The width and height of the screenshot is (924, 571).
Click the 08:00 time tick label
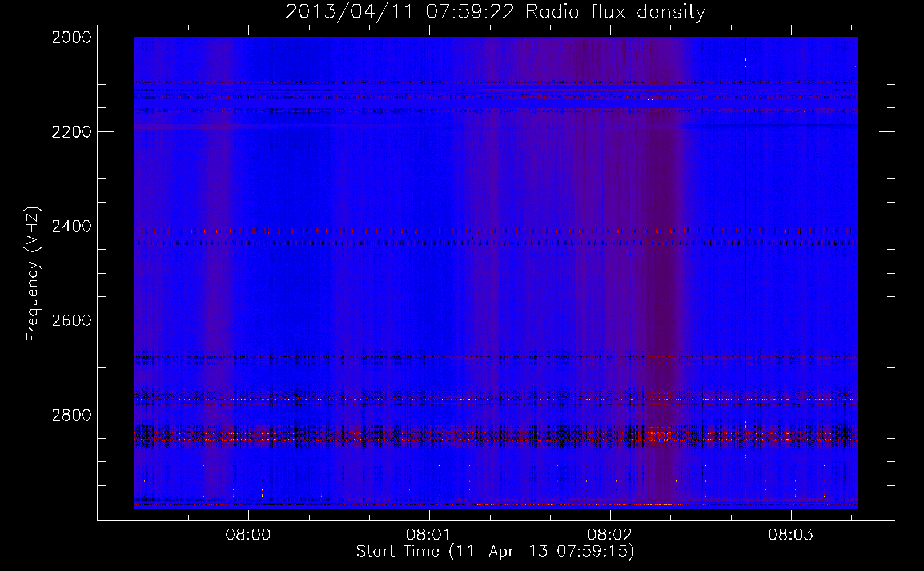pos(248,535)
